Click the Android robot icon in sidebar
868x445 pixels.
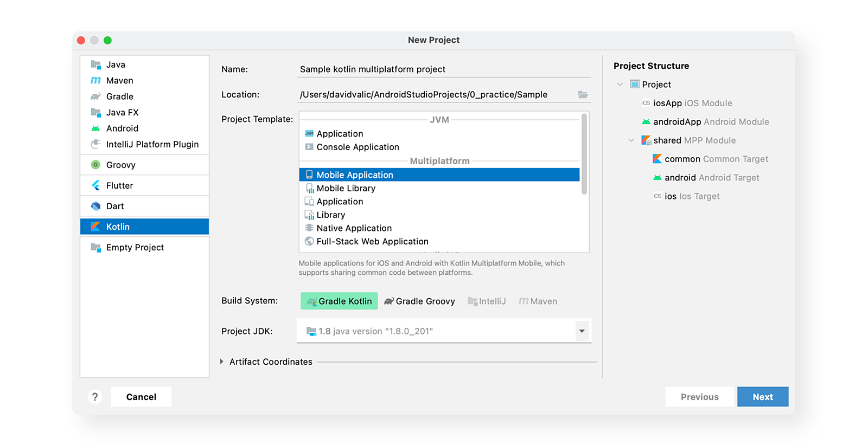pyautogui.click(x=96, y=128)
